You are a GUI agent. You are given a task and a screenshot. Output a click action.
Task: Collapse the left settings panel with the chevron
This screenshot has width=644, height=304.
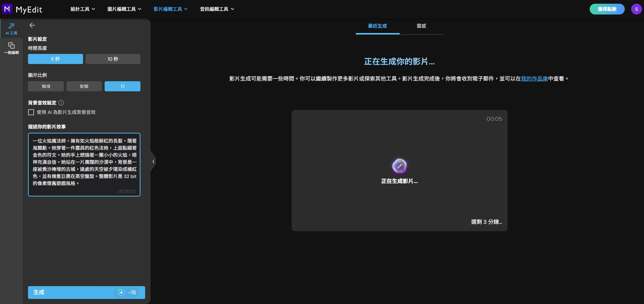[153, 161]
